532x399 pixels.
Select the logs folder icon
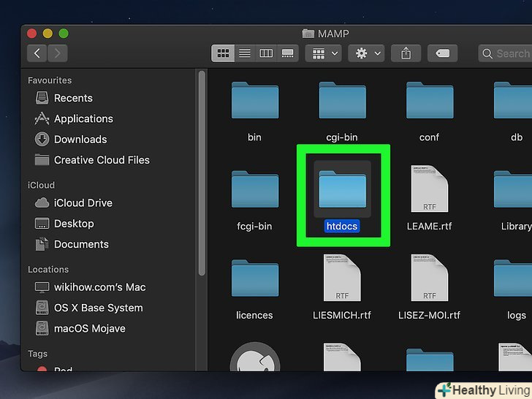(x=513, y=278)
